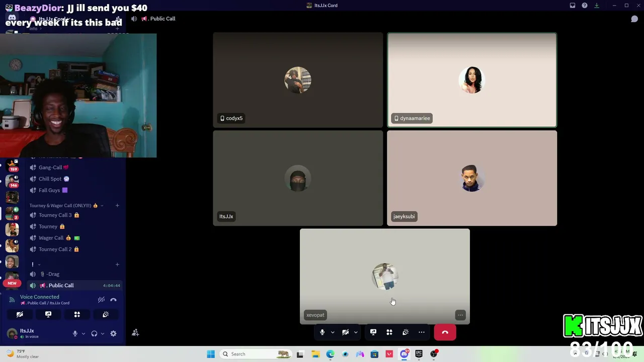Open OBS Studio from taskbar
This screenshot has height=362, width=644.
(434, 354)
